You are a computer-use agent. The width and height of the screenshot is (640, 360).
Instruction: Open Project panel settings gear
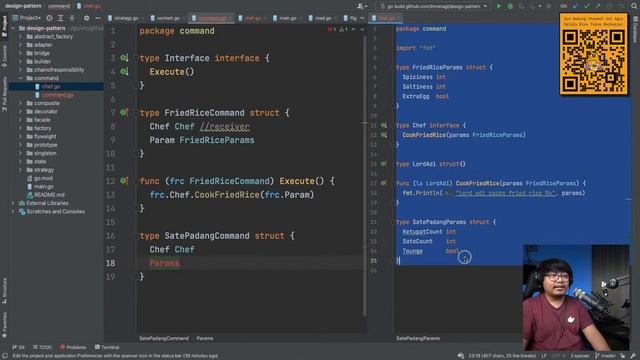coord(86,18)
